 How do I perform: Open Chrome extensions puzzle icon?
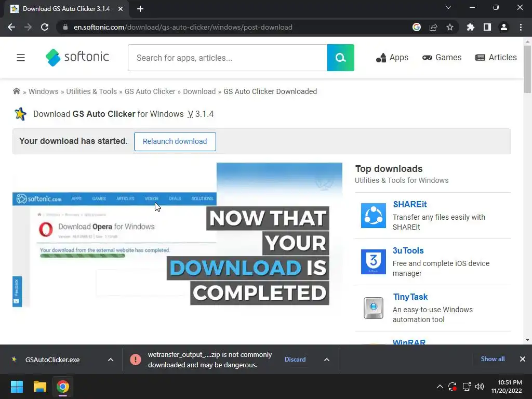pyautogui.click(x=470, y=27)
